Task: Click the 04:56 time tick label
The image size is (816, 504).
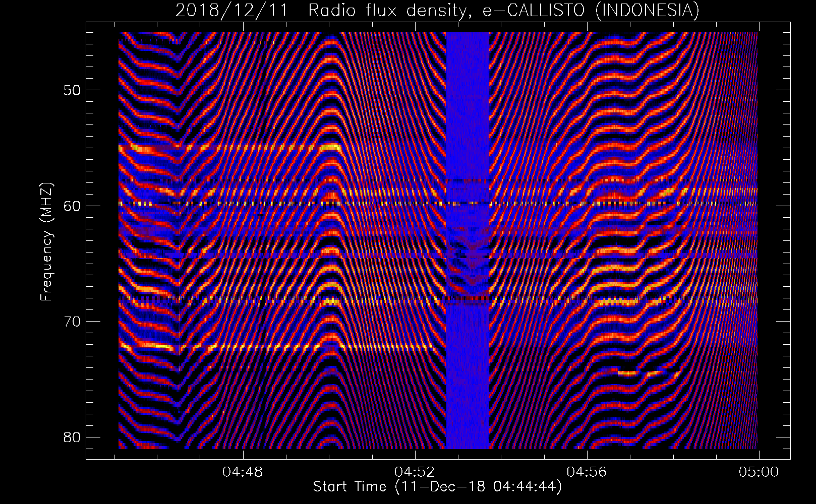Action: (x=587, y=472)
